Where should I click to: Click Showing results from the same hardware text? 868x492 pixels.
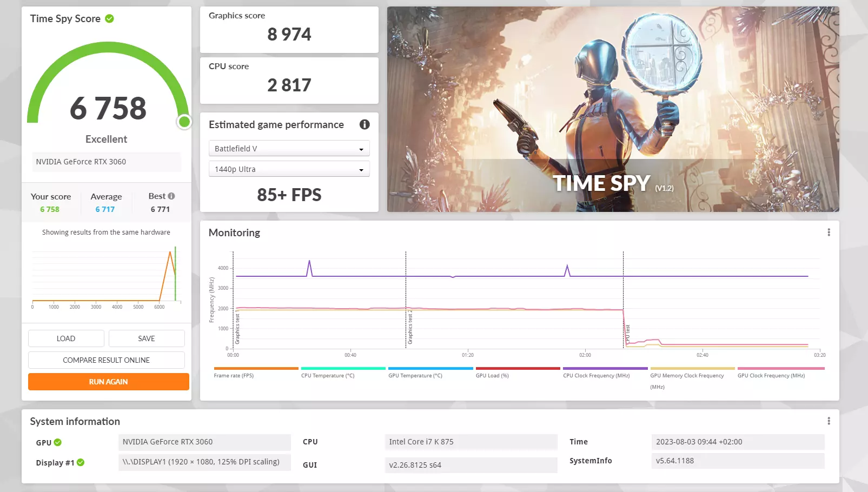[x=106, y=232]
